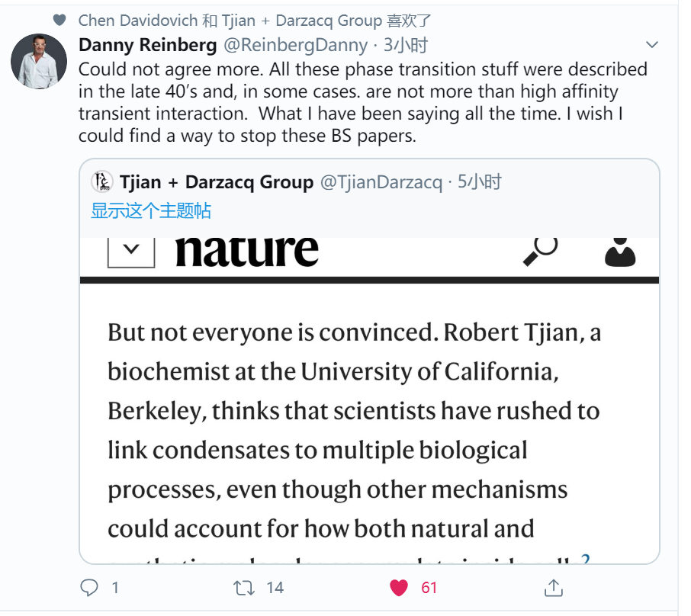The height and width of the screenshot is (616, 691).
Task: Click the account icon in the nature header
Action: tap(619, 250)
